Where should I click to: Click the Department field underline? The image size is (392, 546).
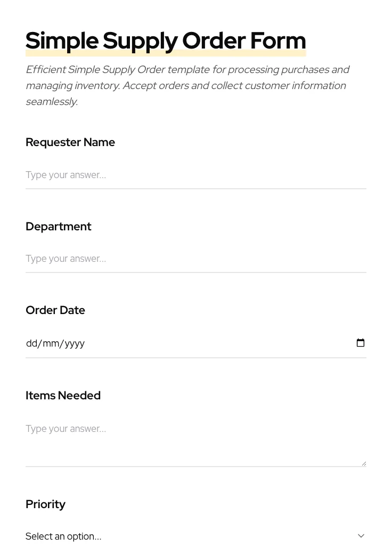(x=196, y=272)
